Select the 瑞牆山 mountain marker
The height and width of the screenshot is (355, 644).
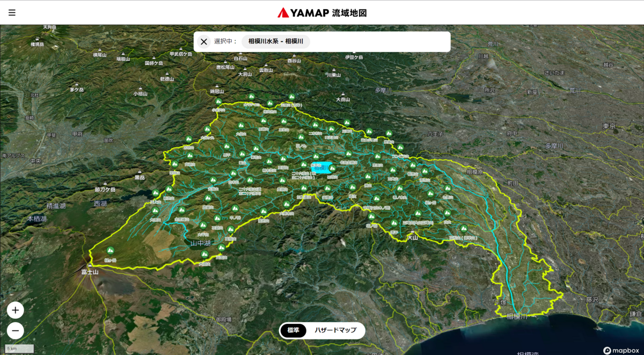pos(123,57)
